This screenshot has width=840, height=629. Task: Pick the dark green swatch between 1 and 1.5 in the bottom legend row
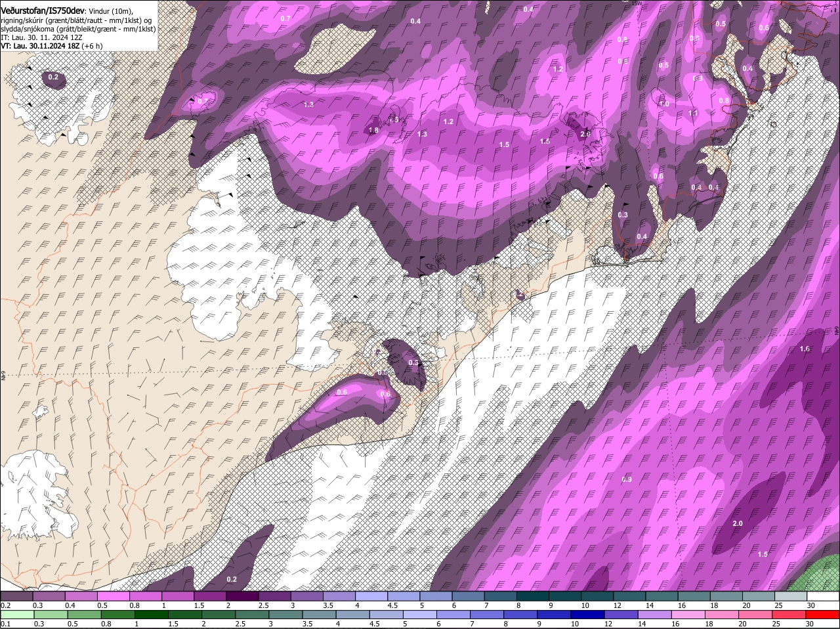tap(151, 615)
